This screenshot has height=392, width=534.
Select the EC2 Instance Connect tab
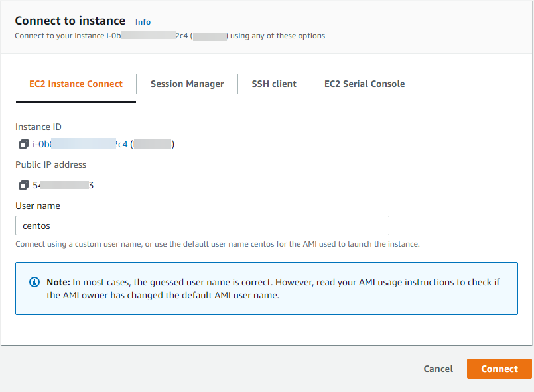click(76, 84)
